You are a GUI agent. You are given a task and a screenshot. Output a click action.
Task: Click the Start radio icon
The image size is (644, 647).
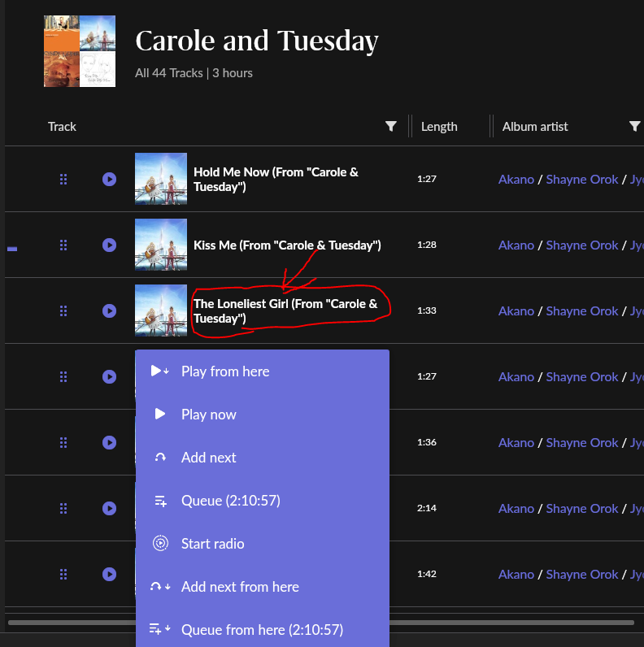click(x=160, y=544)
